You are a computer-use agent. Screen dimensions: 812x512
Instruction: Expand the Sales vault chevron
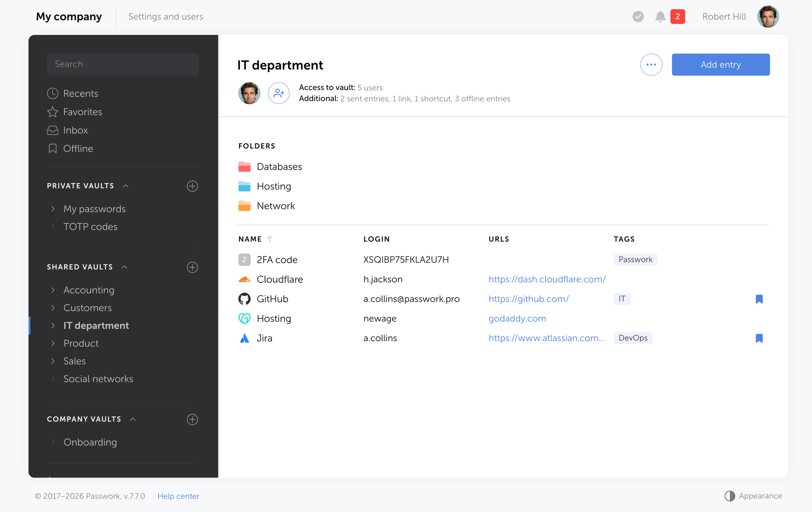(x=53, y=361)
